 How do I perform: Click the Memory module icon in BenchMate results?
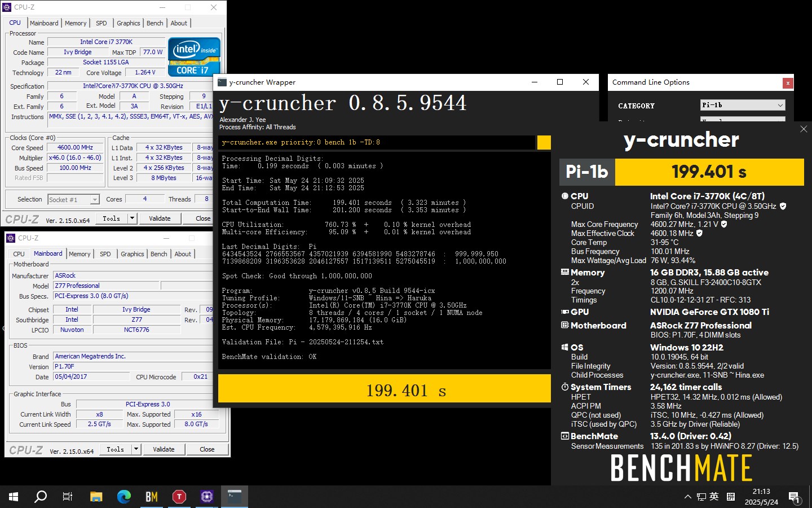point(564,272)
